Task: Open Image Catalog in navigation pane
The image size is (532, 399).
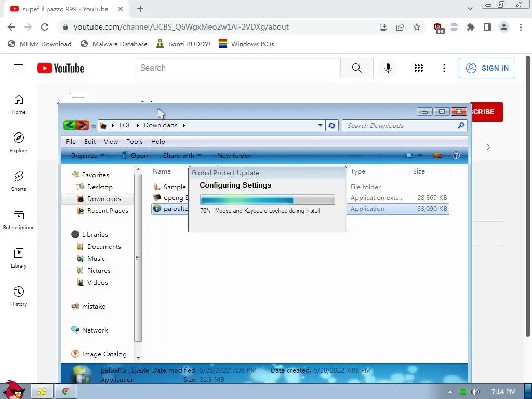Action: 99,354
